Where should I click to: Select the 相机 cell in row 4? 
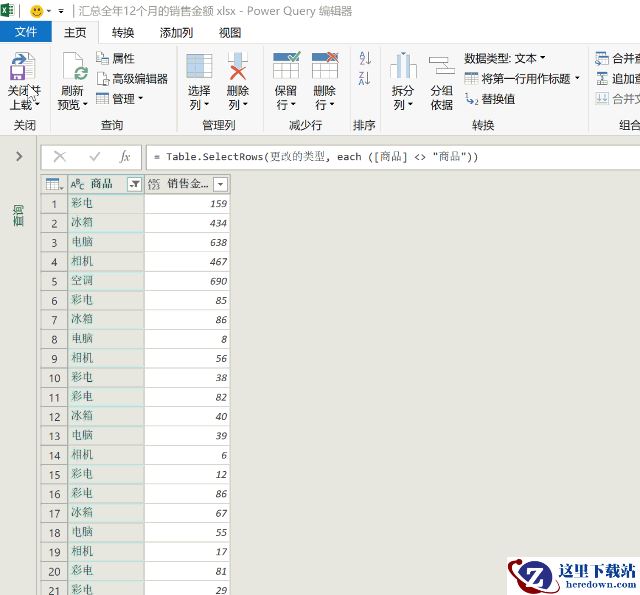[106, 262]
